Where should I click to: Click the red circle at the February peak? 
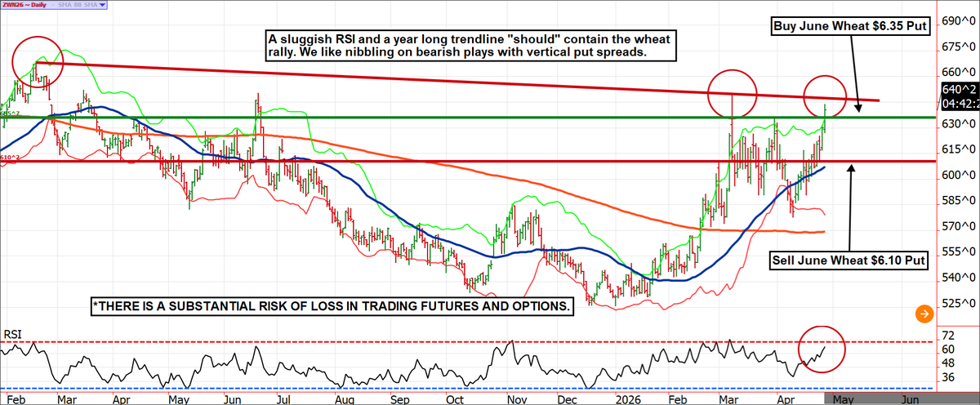tap(38, 61)
